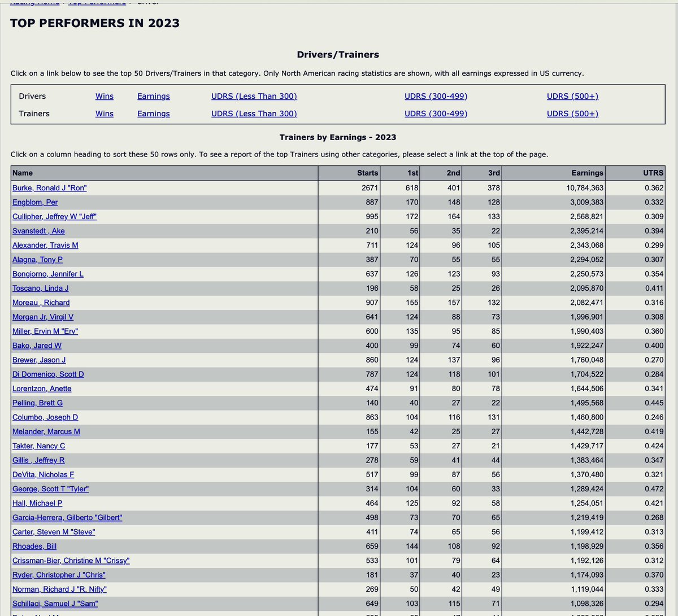Open Svanstedt, Ake trainer link

click(38, 231)
